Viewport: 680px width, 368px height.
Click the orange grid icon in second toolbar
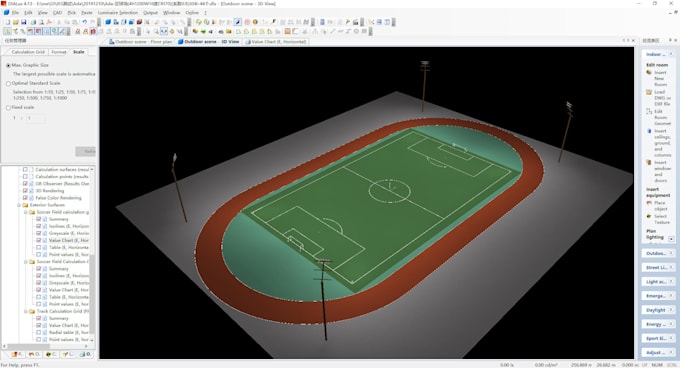tap(287, 31)
